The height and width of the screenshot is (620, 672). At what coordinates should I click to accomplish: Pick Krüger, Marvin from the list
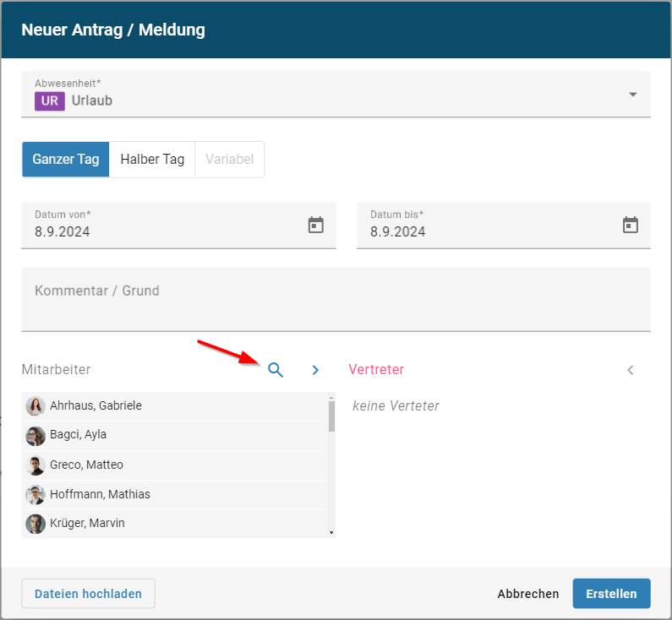coord(87,523)
